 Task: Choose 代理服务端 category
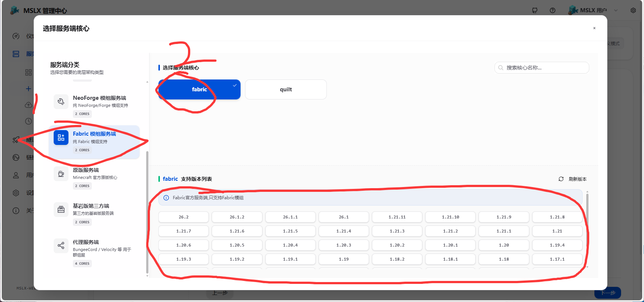click(x=94, y=253)
